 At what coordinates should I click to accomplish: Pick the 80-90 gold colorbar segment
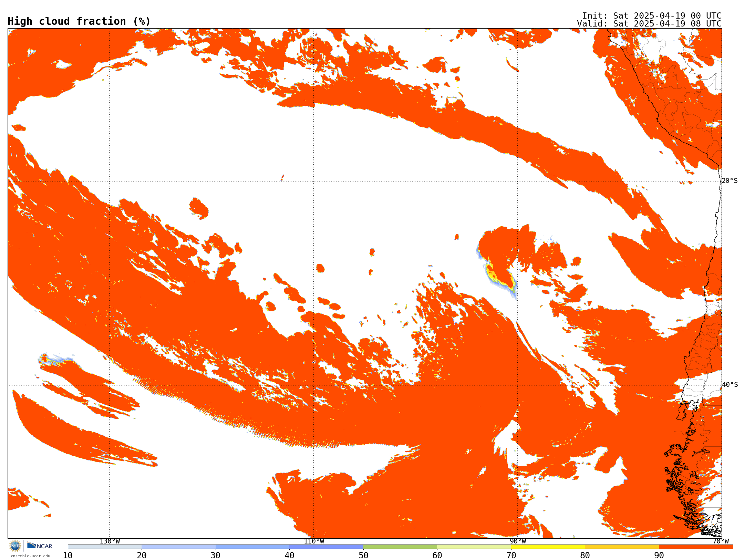pyautogui.click(x=622, y=547)
